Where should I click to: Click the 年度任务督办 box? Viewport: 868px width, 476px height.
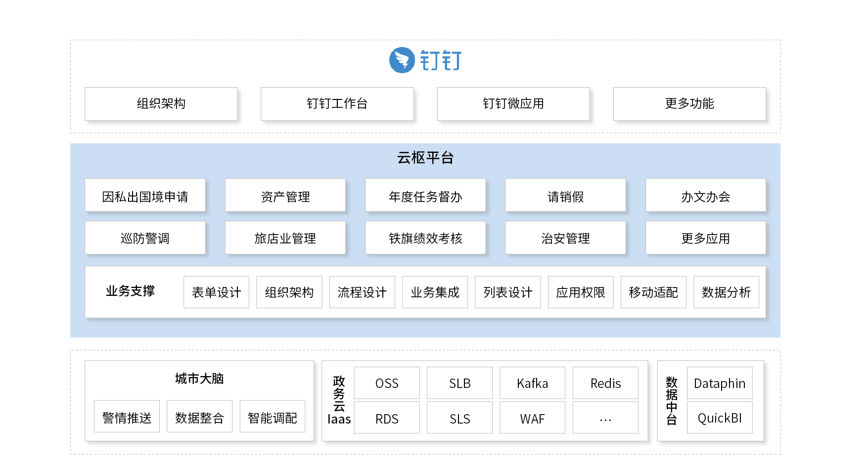click(x=425, y=195)
